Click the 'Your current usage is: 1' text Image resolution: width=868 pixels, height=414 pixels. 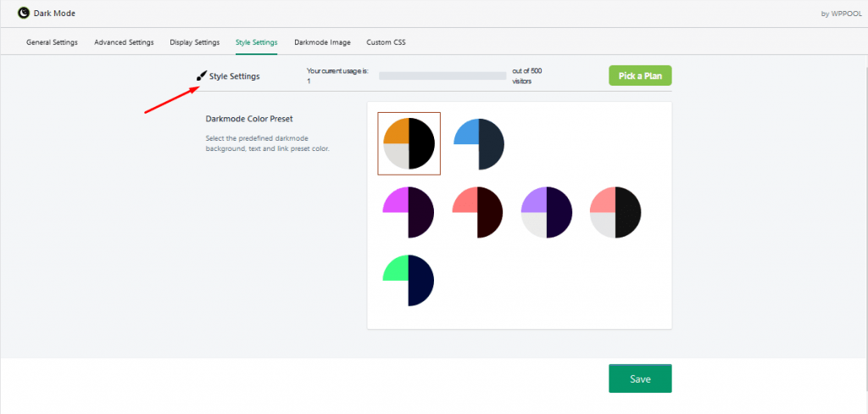point(337,76)
